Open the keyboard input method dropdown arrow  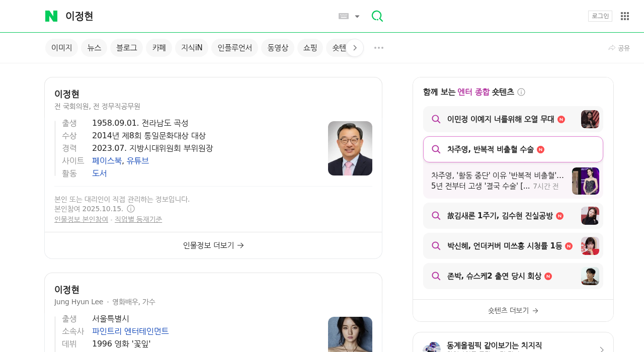click(x=357, y=16)
